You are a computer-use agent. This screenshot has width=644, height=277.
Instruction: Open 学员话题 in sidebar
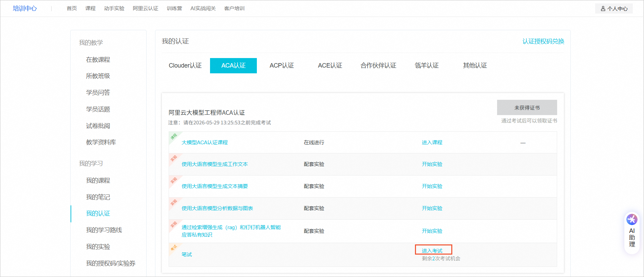pos(98,109)
